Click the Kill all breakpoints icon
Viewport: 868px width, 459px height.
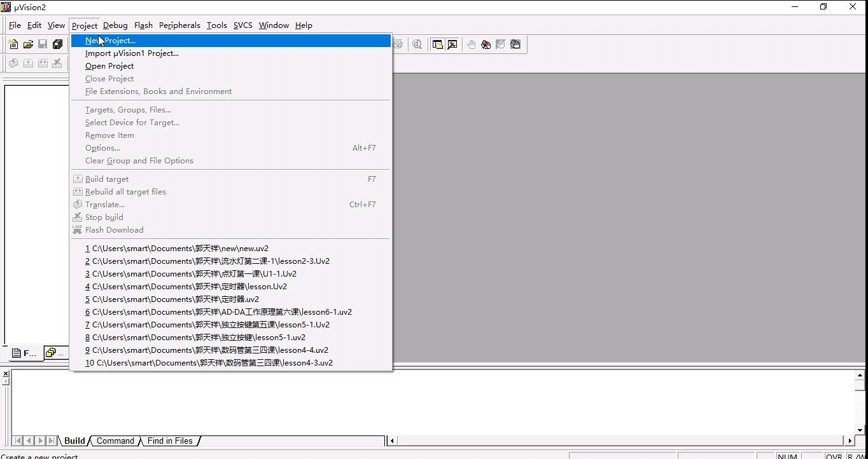click(486, 45)
